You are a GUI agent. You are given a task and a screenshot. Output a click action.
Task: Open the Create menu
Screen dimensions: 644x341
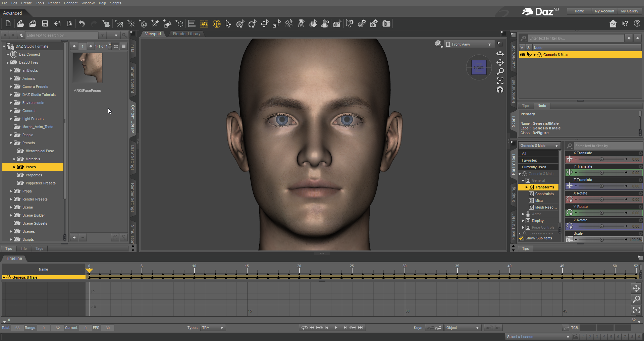point(26,3)
